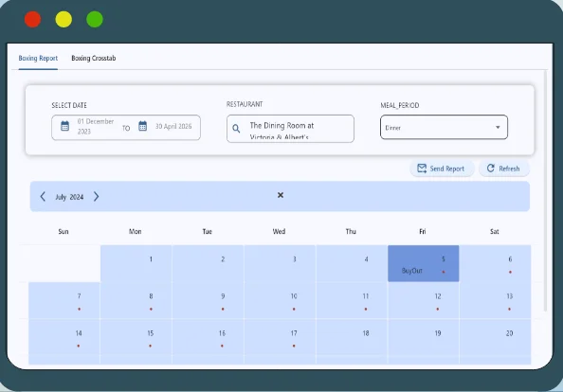563x392 pixels.
Task: Click the vertical scrollbar on right
Action: [545, 191]
